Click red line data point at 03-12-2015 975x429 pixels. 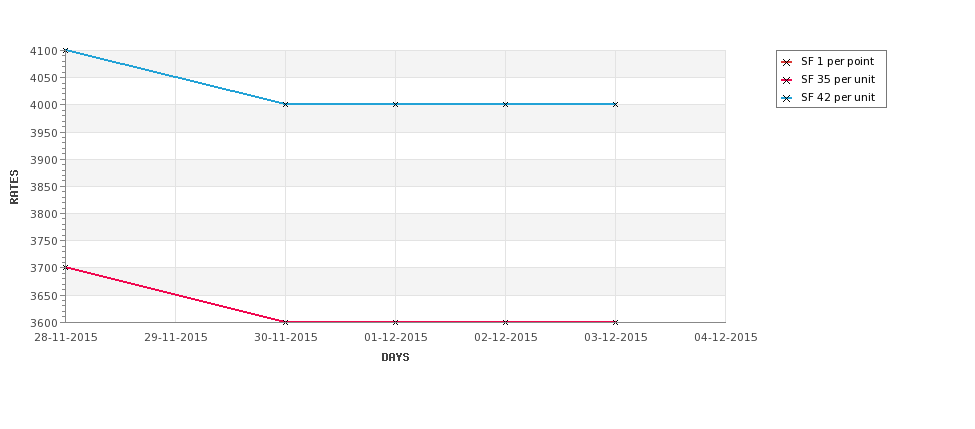pos(616,322)
